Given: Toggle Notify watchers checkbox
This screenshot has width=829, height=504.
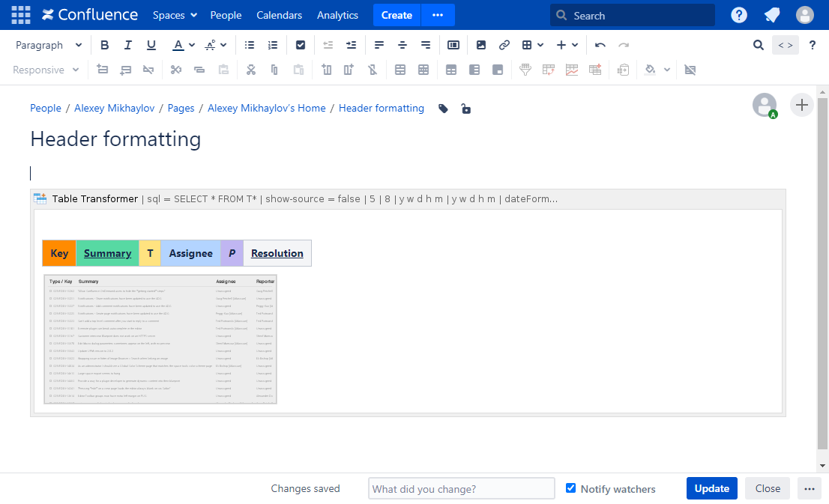Looking at the screenshot, I should coord(570,488).
